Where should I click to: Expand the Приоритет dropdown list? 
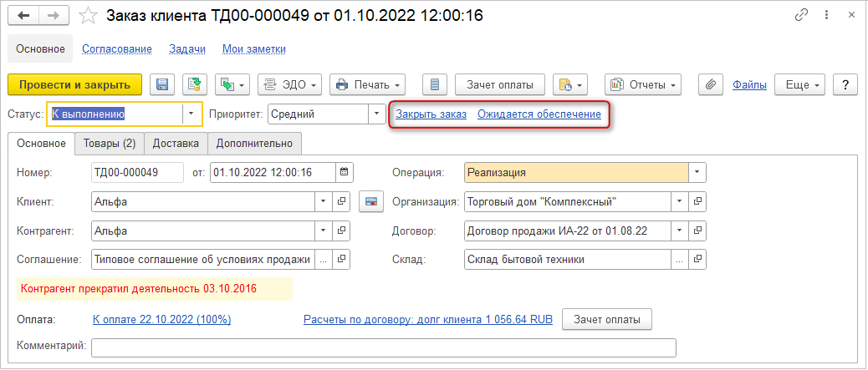pos(377,114)
